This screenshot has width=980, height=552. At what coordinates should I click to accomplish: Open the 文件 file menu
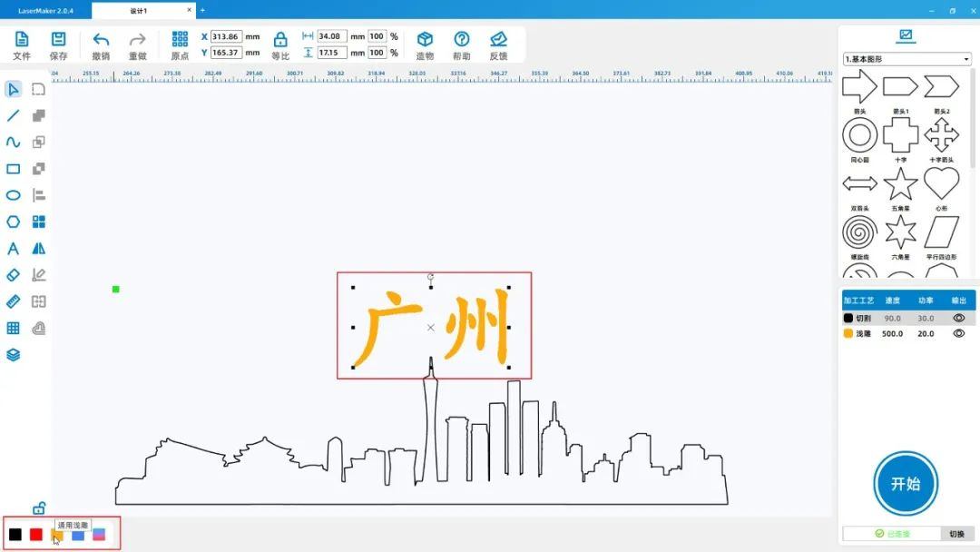click(22, 40)
